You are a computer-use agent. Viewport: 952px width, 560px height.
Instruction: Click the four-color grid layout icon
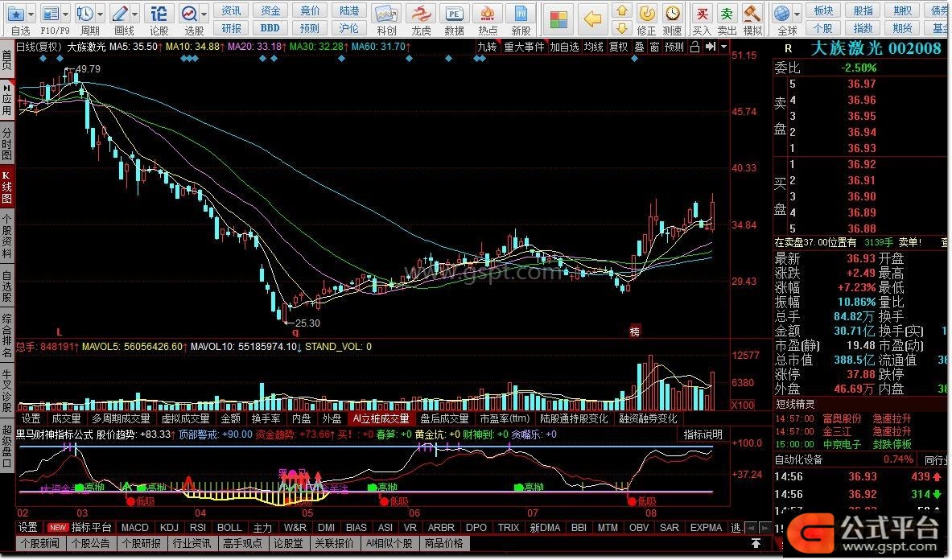[x=558, y=19]
